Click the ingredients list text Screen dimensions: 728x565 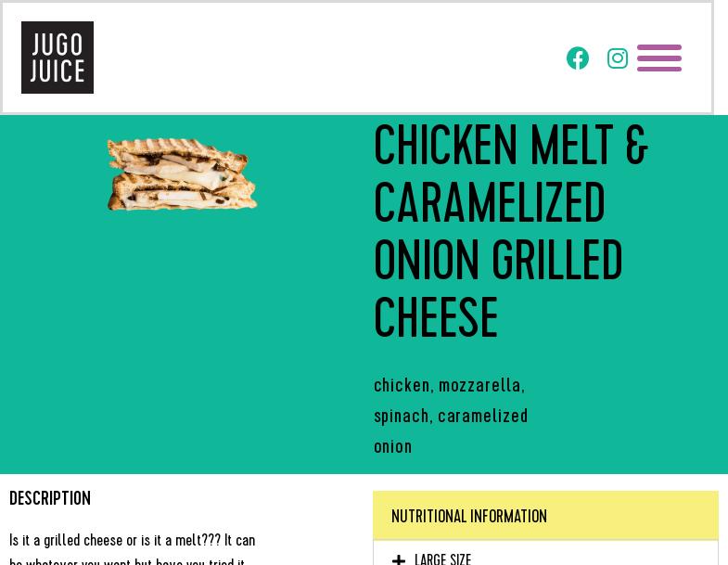click(x=451, y=416)
